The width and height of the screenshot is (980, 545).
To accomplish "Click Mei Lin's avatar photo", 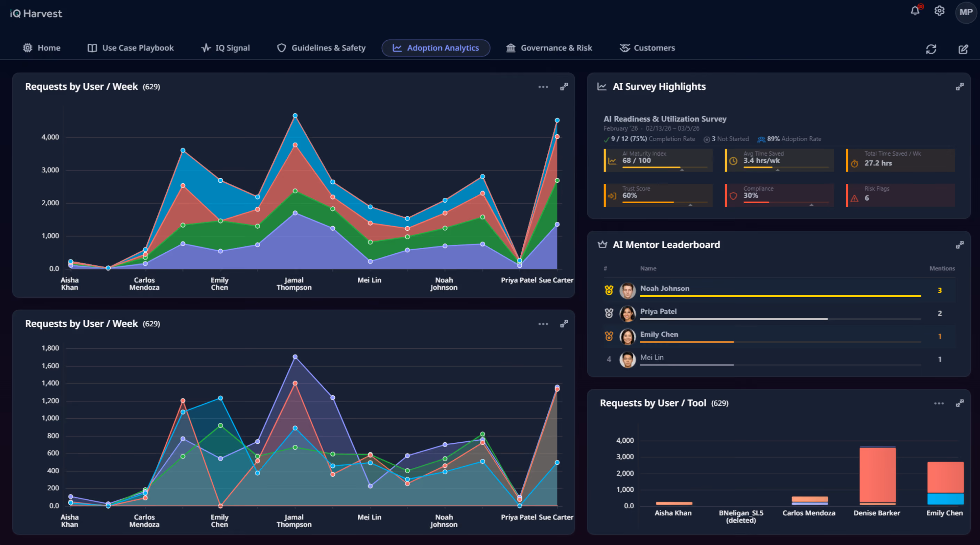I will click(628, 360).
